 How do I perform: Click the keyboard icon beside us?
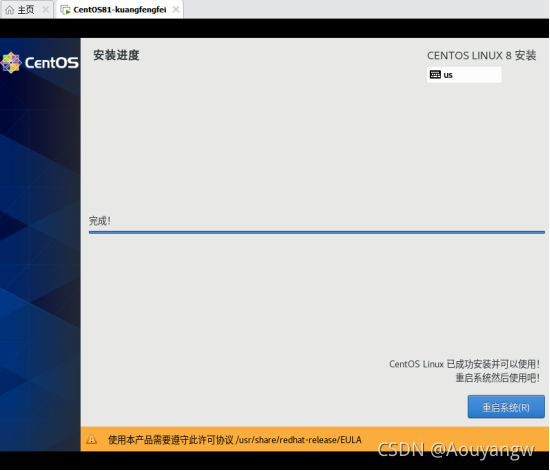tap(435, 75)
